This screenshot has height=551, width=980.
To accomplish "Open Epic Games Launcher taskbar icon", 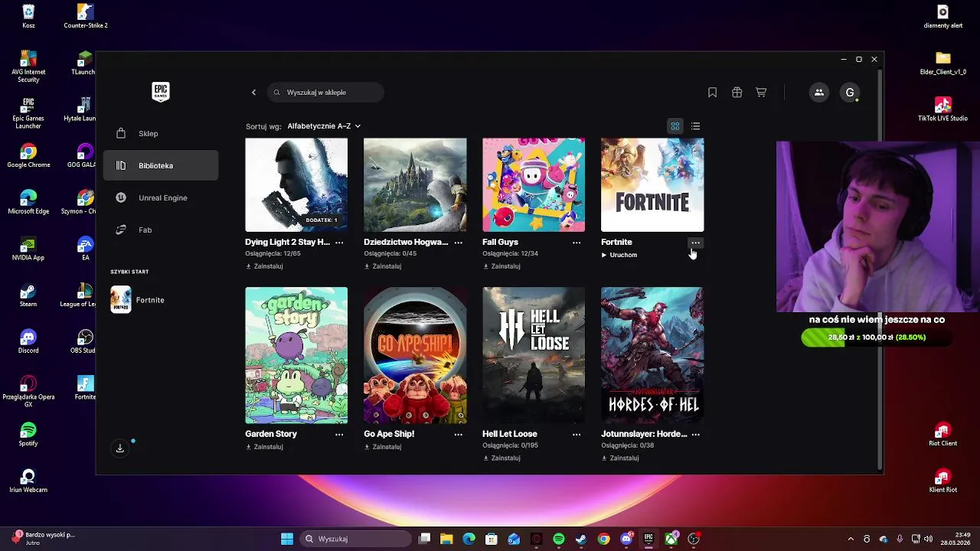I will [648, 540].
